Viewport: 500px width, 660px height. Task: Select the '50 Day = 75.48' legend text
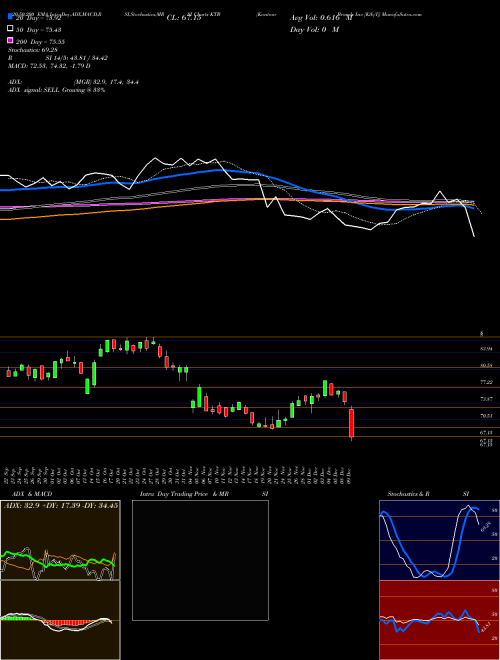[x=39, y=30]
